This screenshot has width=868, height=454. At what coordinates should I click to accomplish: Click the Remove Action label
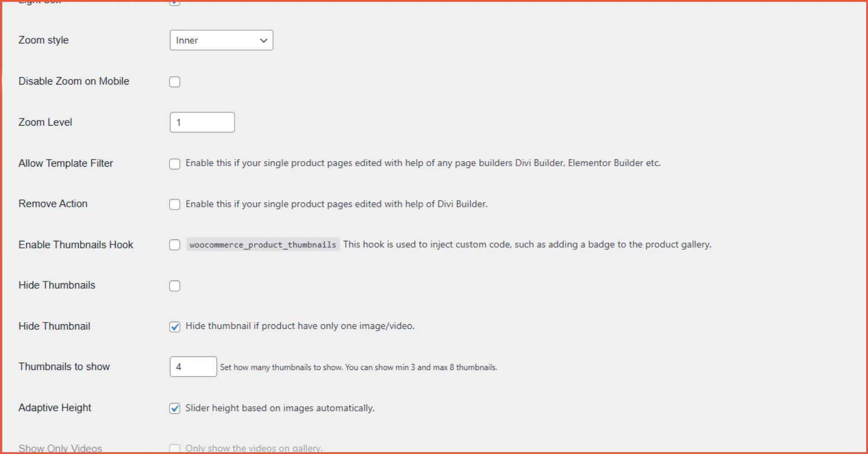click(52, 204)
